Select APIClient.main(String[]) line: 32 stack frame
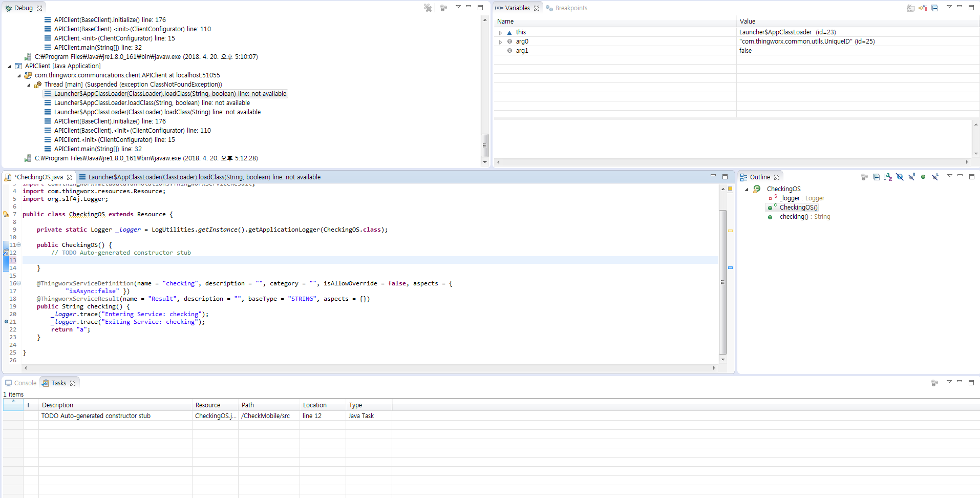 (x=98, y=149)
